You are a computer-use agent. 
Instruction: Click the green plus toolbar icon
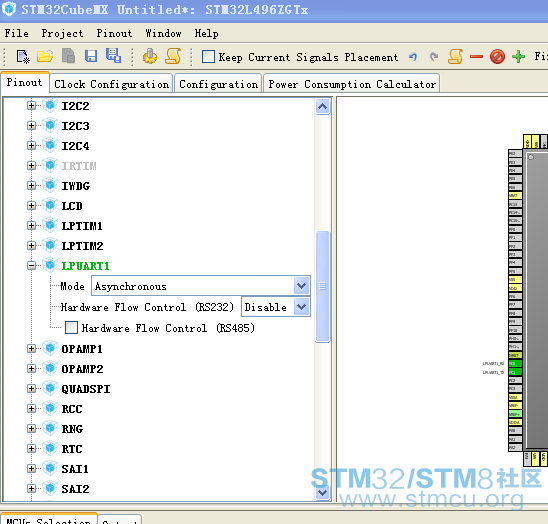518,56
